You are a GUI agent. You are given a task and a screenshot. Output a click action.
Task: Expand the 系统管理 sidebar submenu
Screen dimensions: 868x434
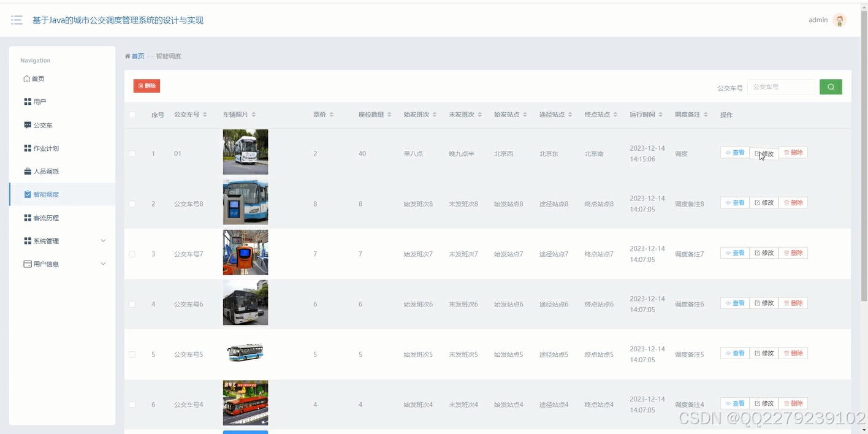[x=62, y=241]
